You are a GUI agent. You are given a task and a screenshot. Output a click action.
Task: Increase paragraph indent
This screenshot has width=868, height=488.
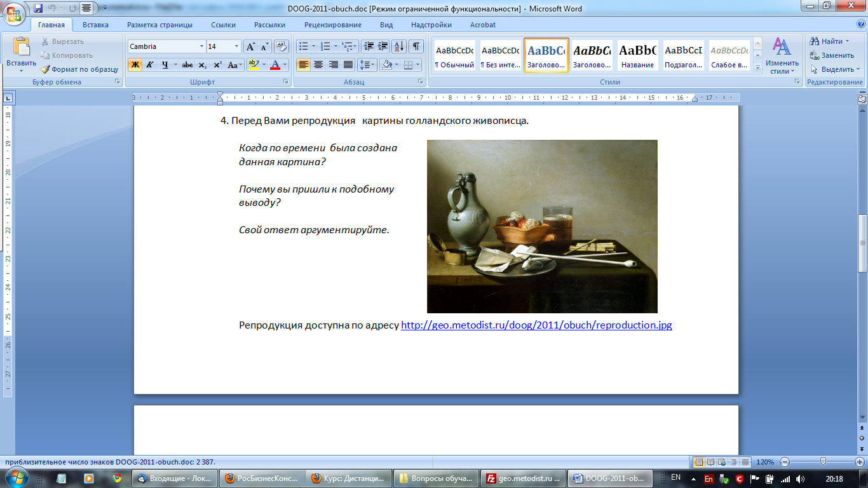383,46
